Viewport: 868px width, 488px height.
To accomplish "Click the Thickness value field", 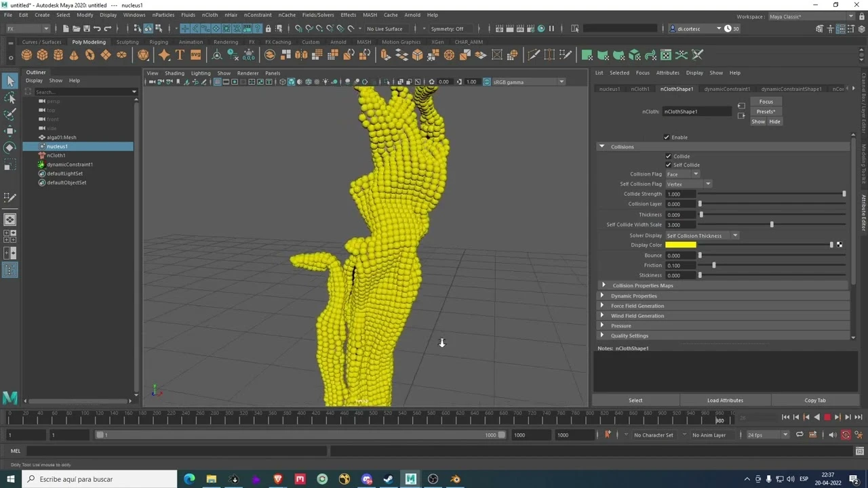I will [x=680, y=215].
